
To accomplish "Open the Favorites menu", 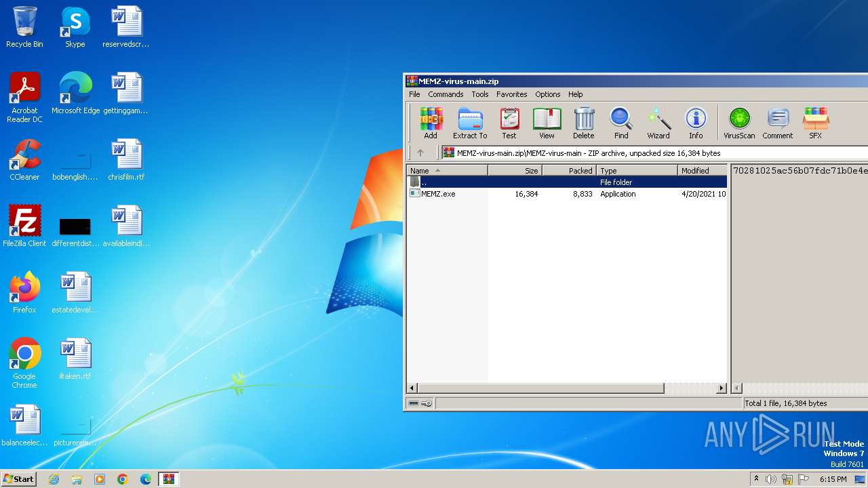I will point(512,94).
